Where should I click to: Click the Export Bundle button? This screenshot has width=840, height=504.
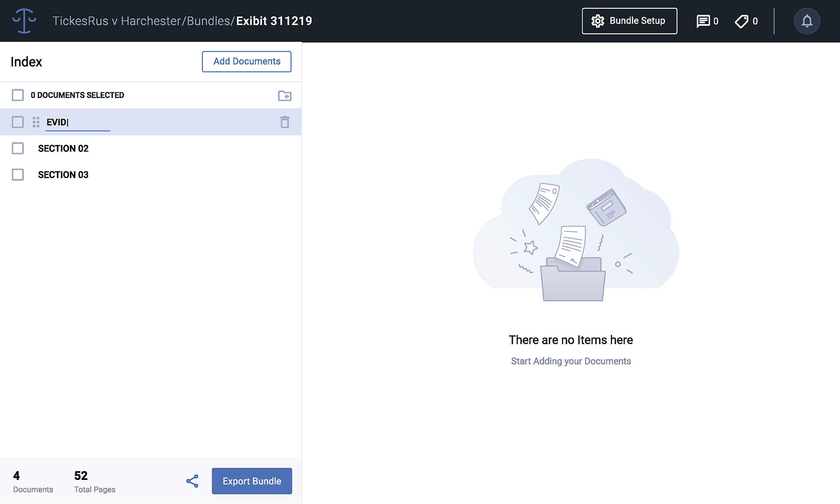252,481
